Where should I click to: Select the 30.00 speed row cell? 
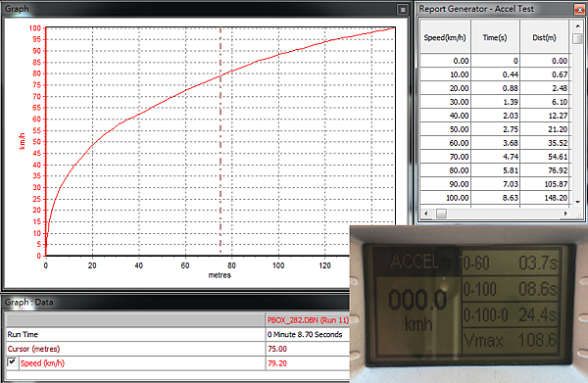(445, 102)
